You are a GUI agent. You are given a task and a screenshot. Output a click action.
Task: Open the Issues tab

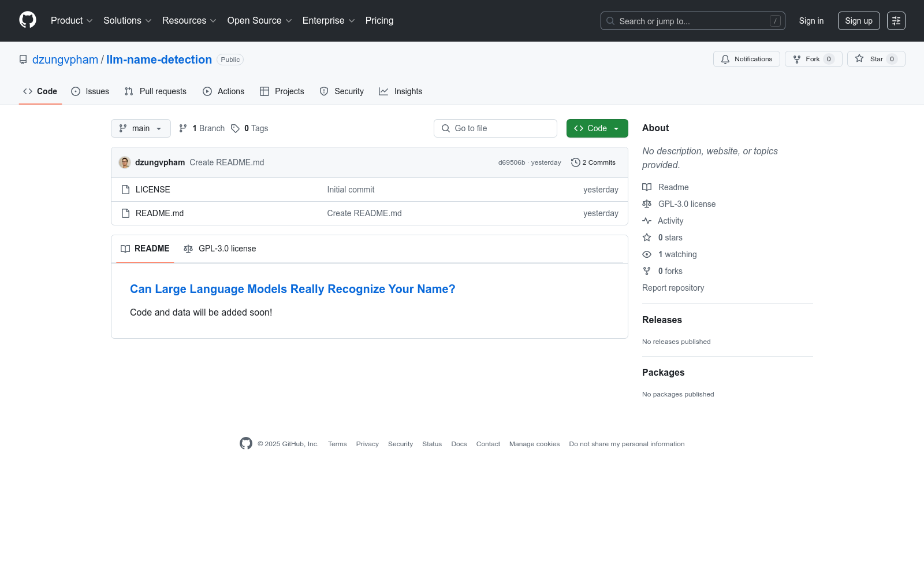(90, 91)
